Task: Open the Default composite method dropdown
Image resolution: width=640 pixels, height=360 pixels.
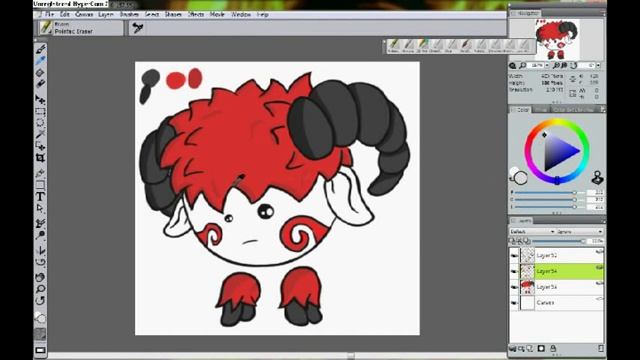Action: point(532,231)
